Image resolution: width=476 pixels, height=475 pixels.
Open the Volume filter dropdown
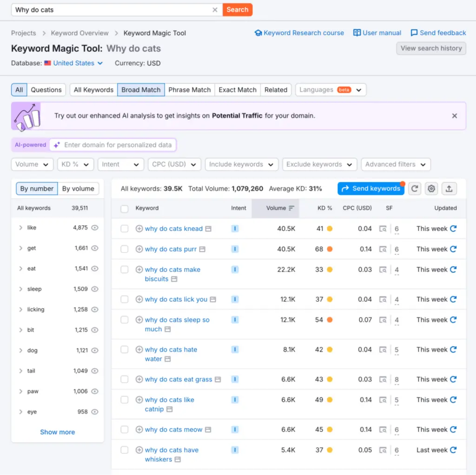[x=32, y=164]
